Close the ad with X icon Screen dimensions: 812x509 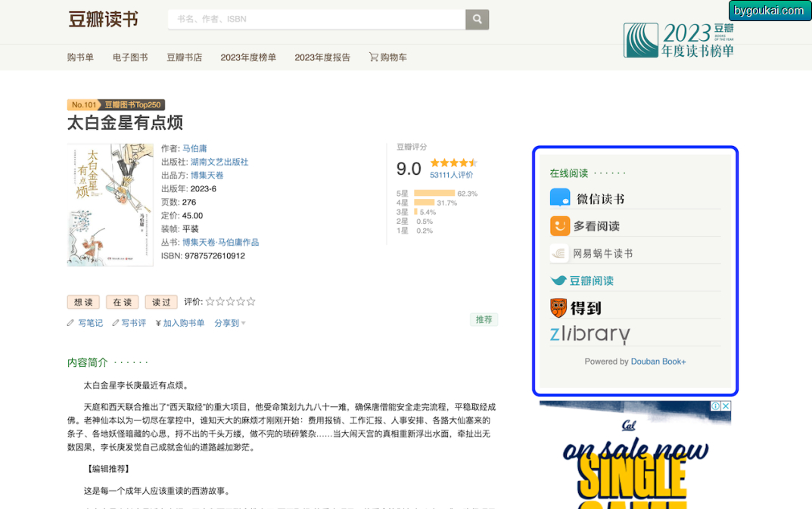pos(726,406)
